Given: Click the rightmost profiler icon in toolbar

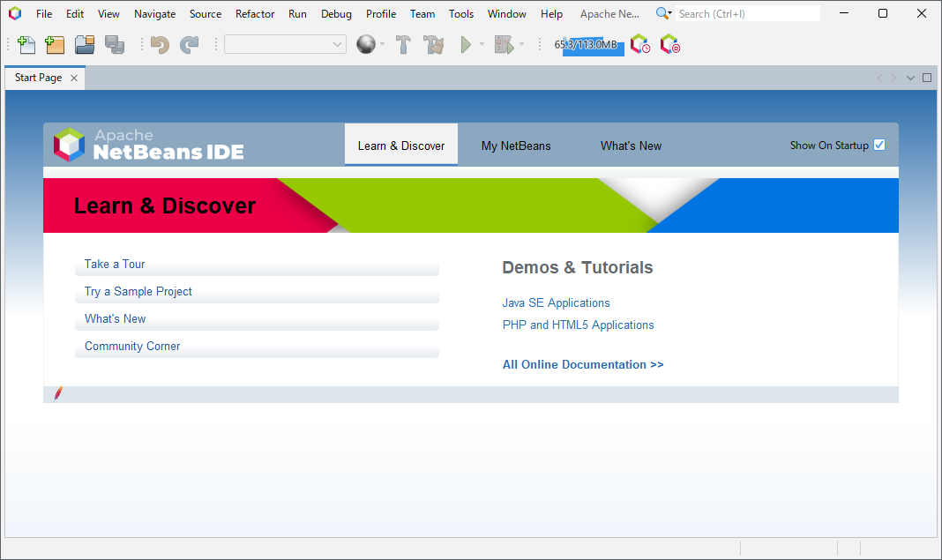Looking at the screenshot, I should tap(669, 44).
